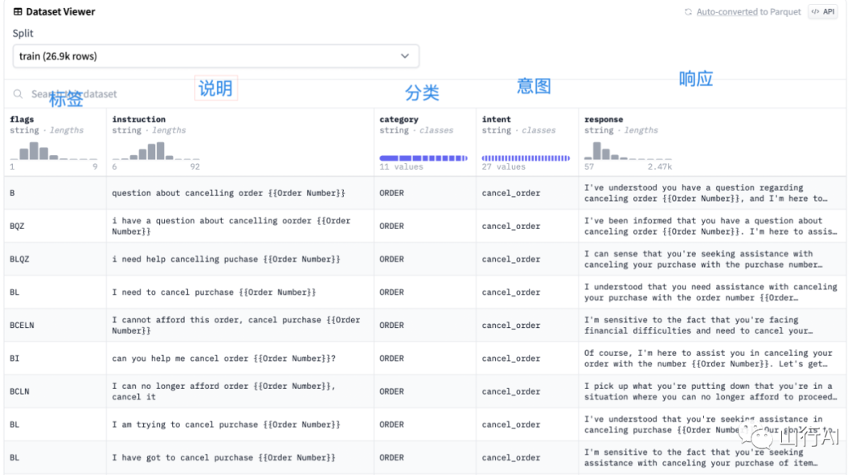This screenshot has height=475, width=868.
Task: Click the Auto-converted refresh icon
Action: click(x=688, y=12)
